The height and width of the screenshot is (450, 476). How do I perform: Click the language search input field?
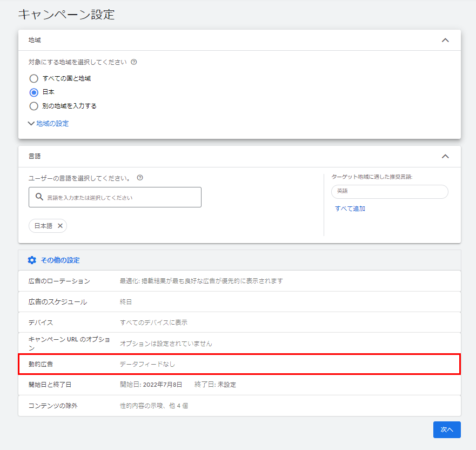click(123, 198)
